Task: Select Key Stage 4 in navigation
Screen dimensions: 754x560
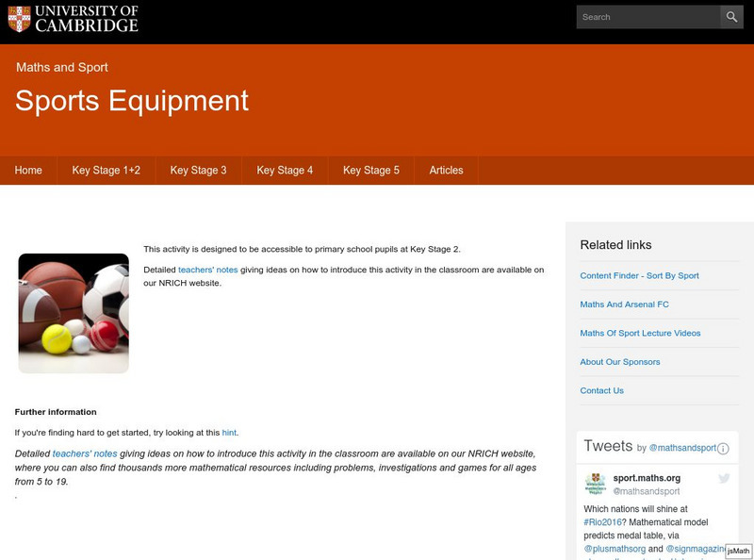Action: pyautogui.click(x=285, y=171)
